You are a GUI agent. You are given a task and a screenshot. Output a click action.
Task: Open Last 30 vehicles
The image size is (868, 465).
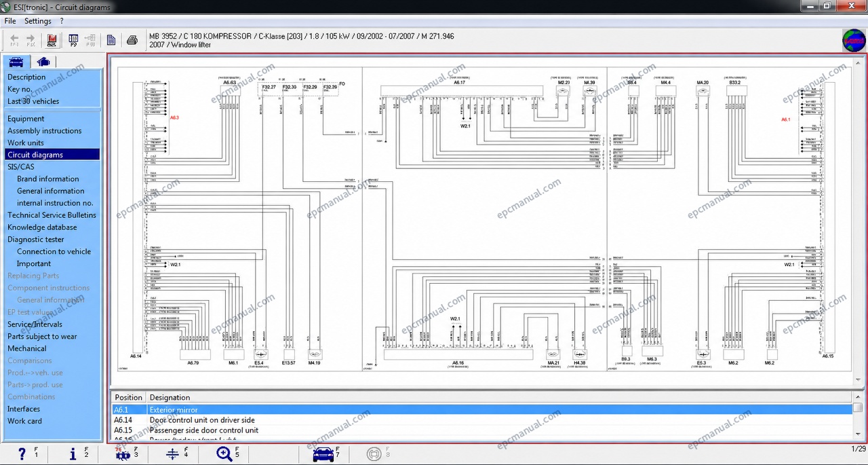click(x=33, y=101)
